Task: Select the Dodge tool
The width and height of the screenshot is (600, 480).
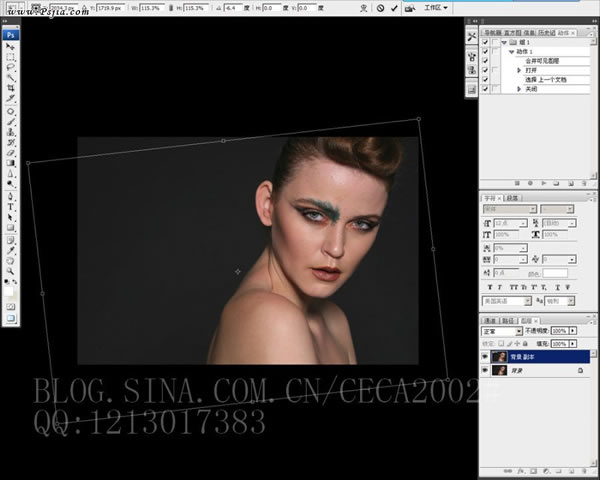Action: (x=10, y=184)
